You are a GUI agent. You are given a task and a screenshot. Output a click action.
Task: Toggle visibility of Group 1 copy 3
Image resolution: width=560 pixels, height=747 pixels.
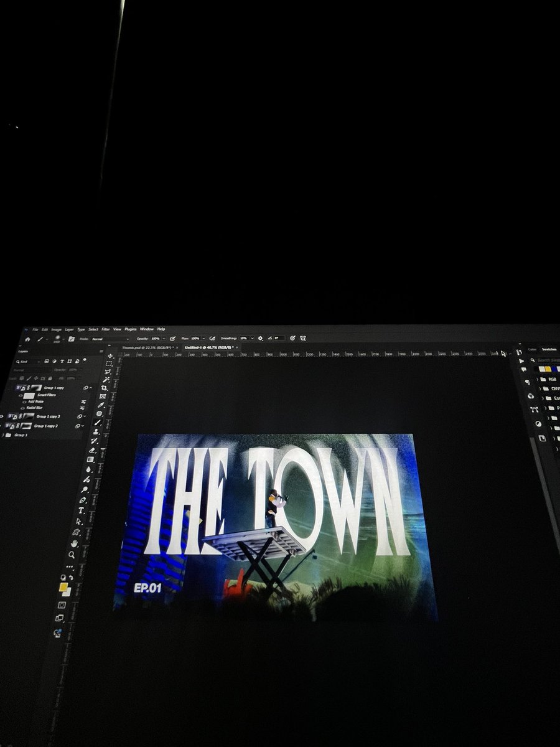coord(1,416)
